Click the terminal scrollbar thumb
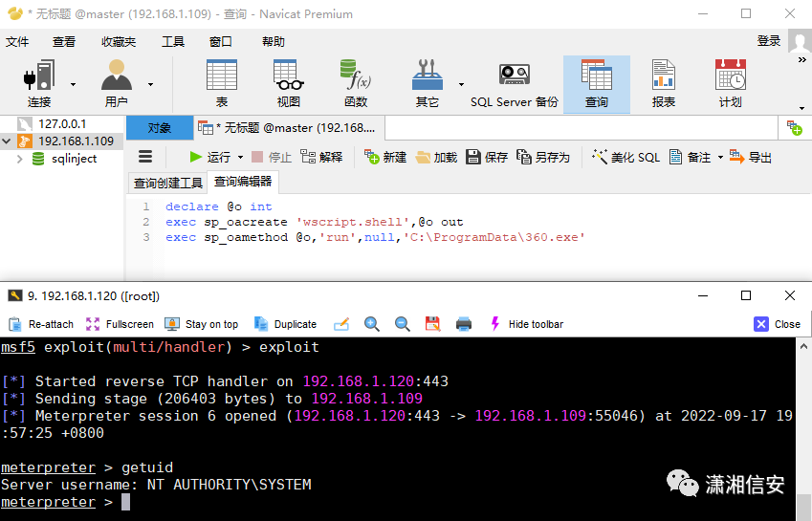The height and width of the screenshot is (521, 812). pos(803,507)
